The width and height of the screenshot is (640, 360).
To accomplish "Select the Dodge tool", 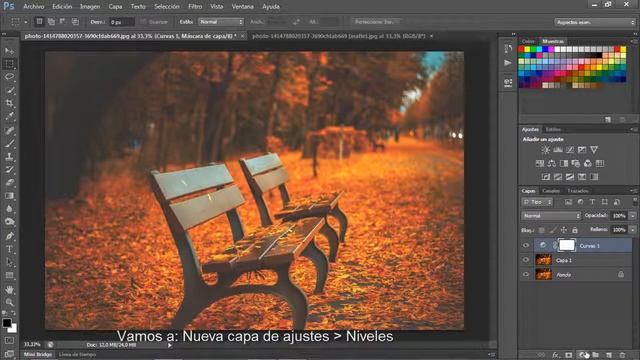I will click(x=9, y=222).
